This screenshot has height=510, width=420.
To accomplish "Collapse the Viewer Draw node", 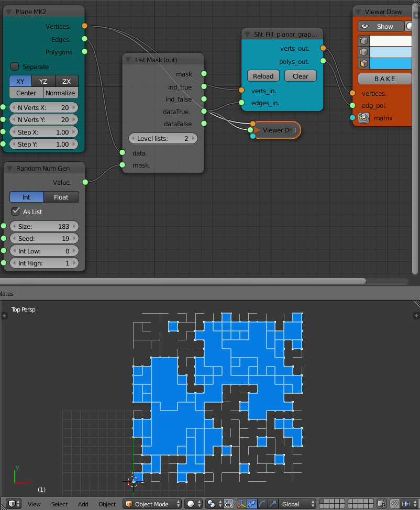I will point(359,12).
